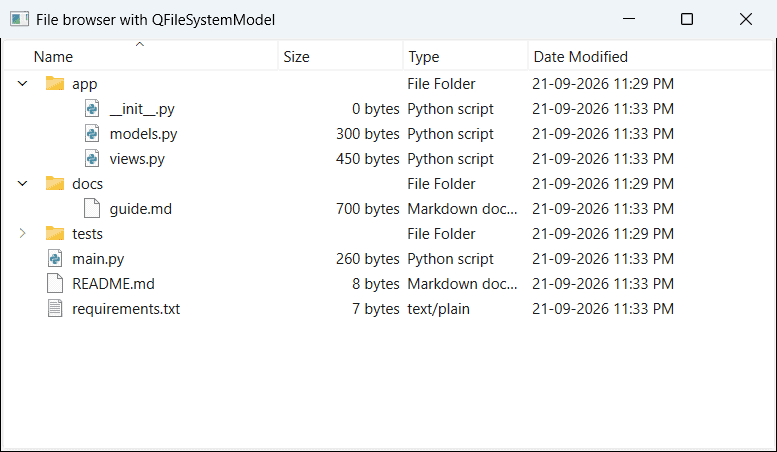This screenshot has width=777, height=452.
Task: Click the 7 bytes size value
Action: point(376,309)
